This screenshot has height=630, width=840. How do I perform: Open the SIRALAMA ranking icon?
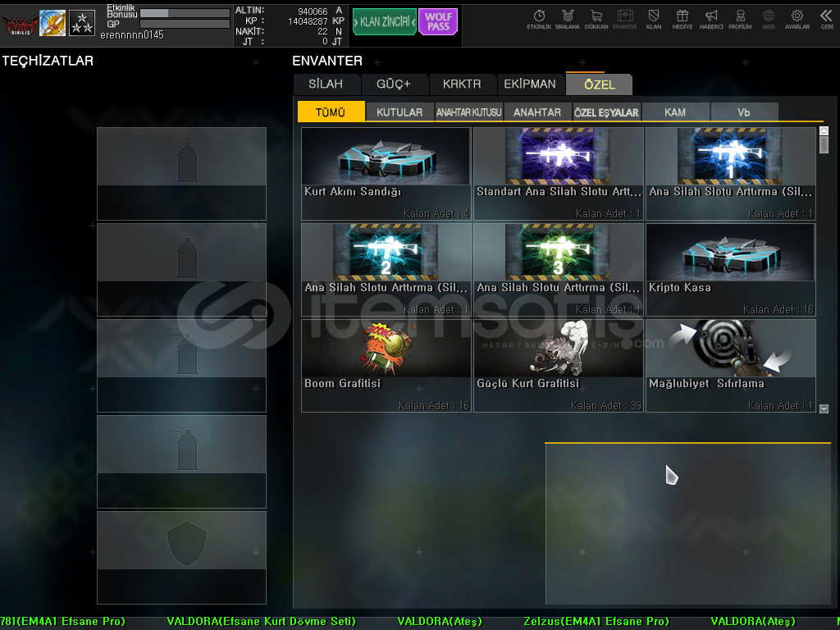click(568, 20)
